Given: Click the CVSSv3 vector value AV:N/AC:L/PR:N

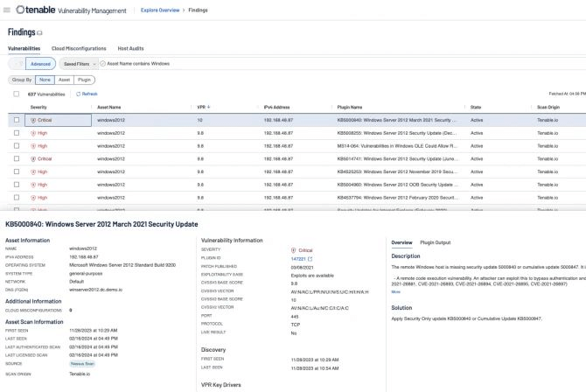Looking at the screenshot, I should 330,291.
